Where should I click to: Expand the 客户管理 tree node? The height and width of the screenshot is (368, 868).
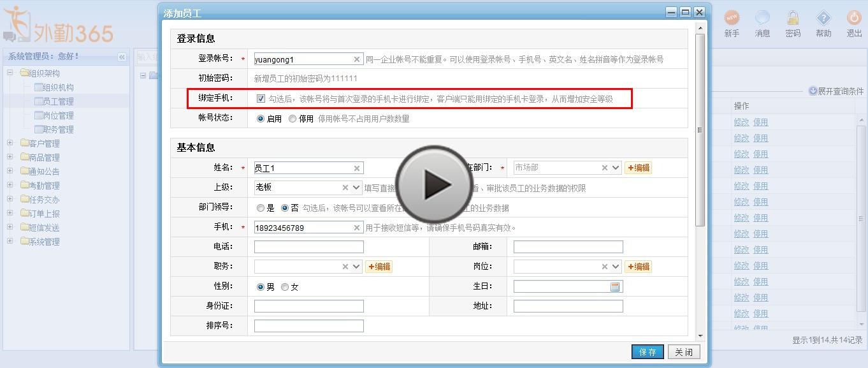click(10, 143)
